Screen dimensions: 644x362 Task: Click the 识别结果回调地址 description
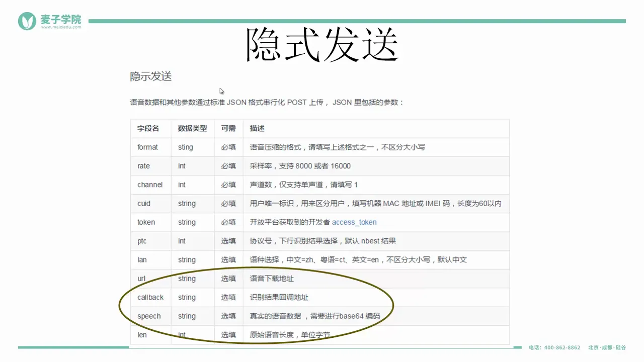pyautogui.click(x=279, y=298)
